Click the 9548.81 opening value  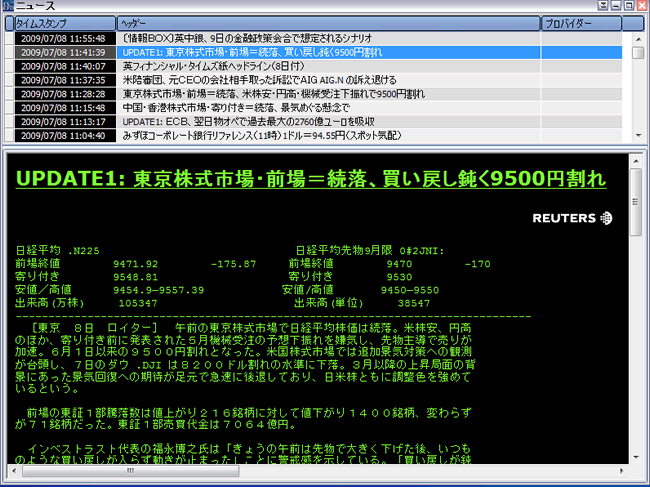136,277
